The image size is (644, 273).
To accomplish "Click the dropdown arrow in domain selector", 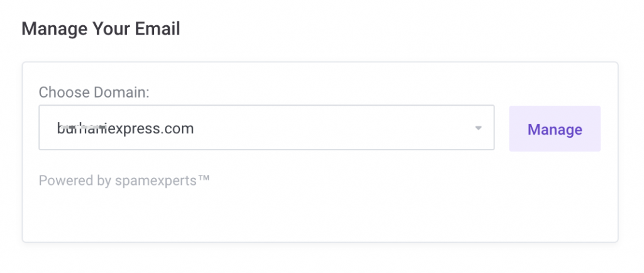I will pyautogui.click(x=478, y=128).
